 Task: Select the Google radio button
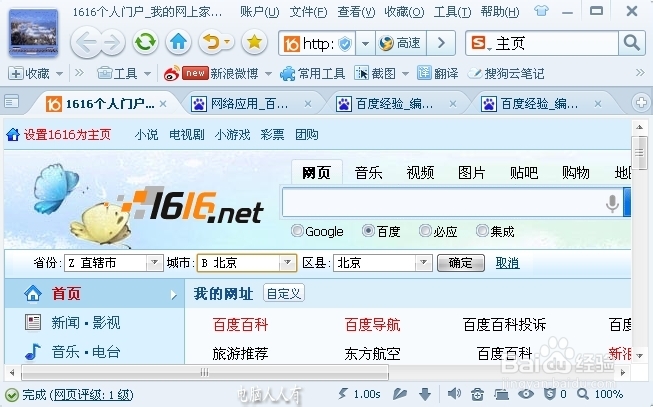pos(297,230)
